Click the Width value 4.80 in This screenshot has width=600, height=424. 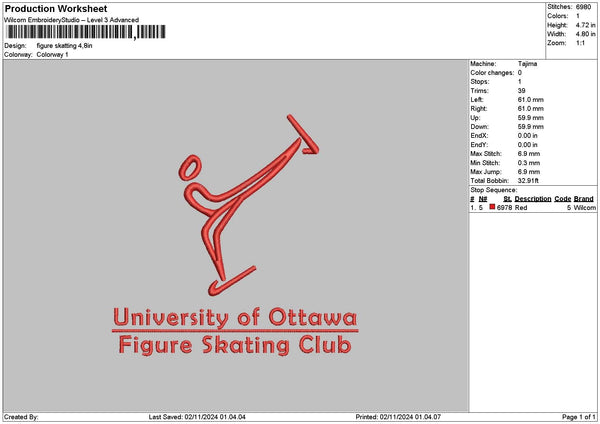[585, 34]
